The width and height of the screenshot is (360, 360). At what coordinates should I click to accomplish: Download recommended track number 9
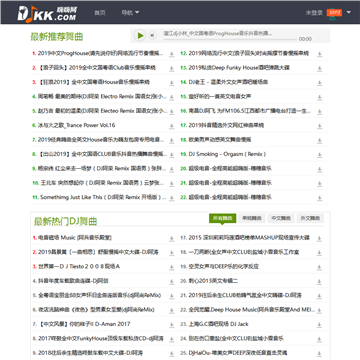click(172, 170)
